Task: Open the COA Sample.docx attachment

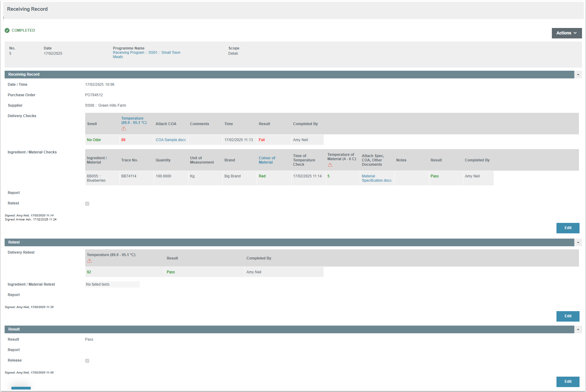Action: tap(171, 140)
